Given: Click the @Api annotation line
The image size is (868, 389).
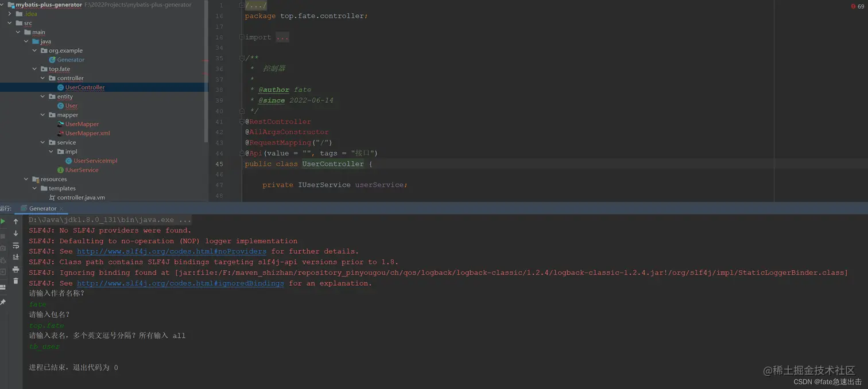Looking at the screenshot, I should click(x=311, y=153).
